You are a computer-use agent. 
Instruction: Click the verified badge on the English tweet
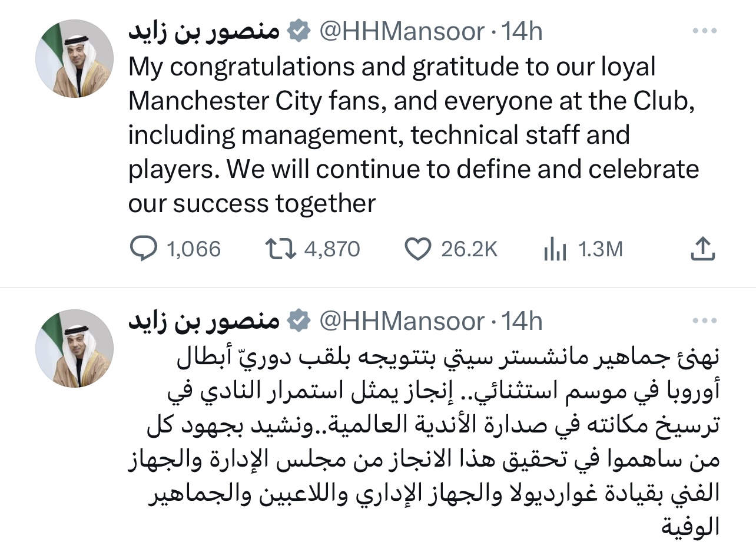pyautogui.click(x=299, y=31)
